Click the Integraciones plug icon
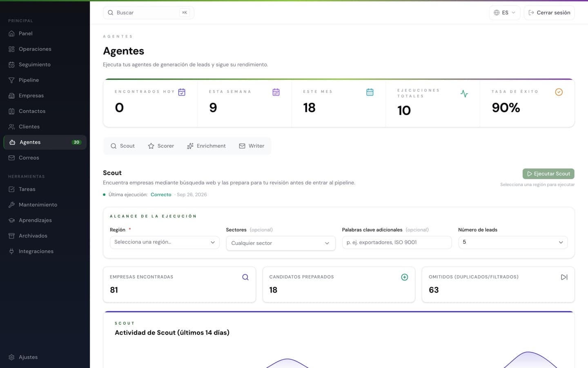The height and width of the screenshot is (368, 588). (11, 251)
